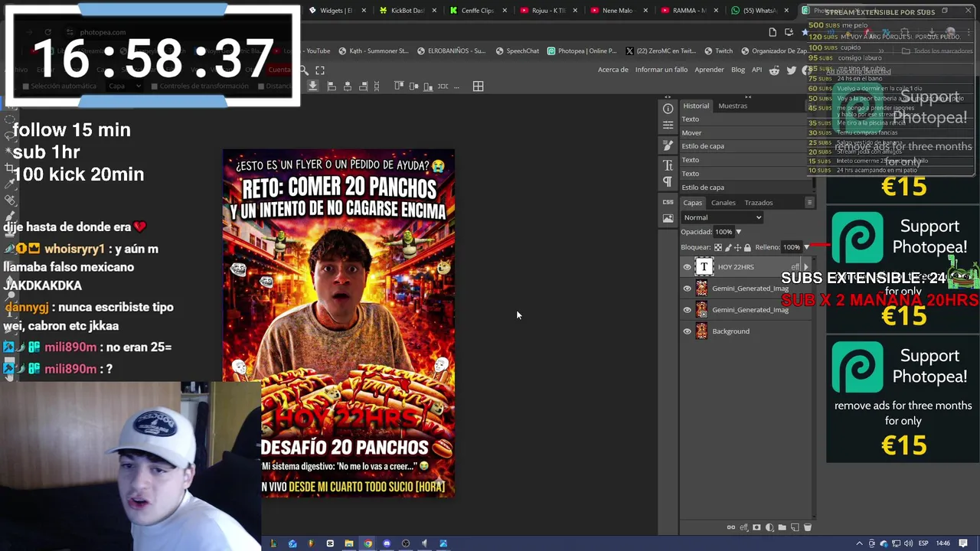Screen dimensions: 980x551
Task: Switch to the Capas tab
Action: click(692, 203)
